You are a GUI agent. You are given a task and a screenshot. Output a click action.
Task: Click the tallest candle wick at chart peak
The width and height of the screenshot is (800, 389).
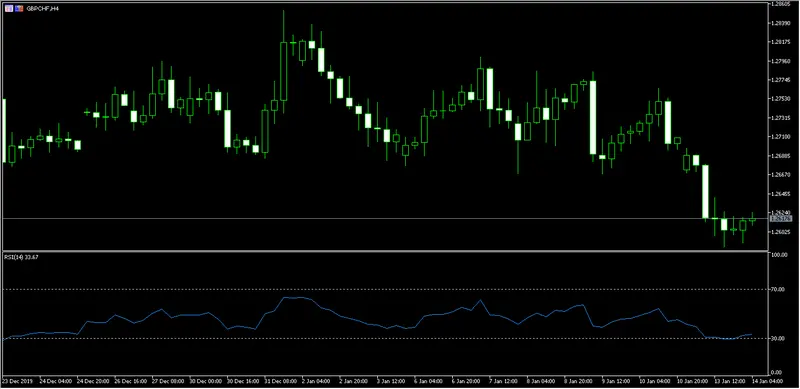tap(284, 26)
